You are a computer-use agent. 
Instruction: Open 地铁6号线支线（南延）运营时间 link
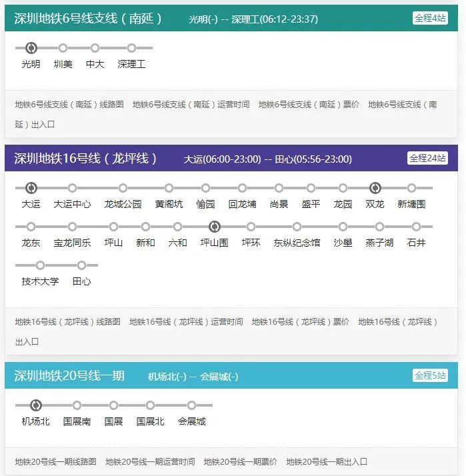coord(191,105)
